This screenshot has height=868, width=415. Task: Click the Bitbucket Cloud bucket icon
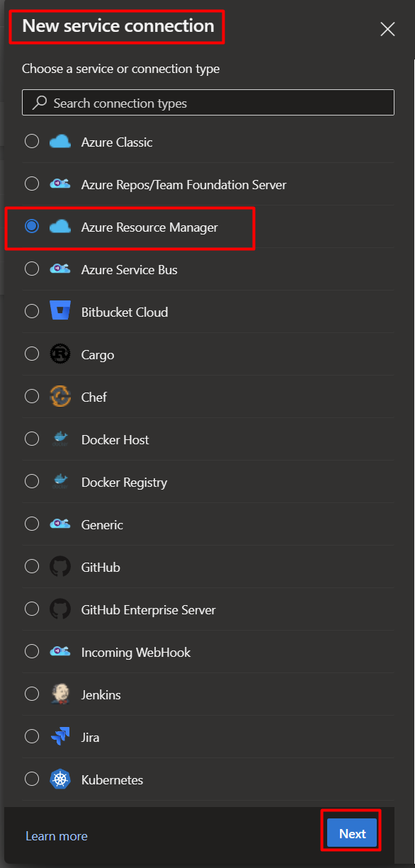pyautogui.click(x=60, y=312)
